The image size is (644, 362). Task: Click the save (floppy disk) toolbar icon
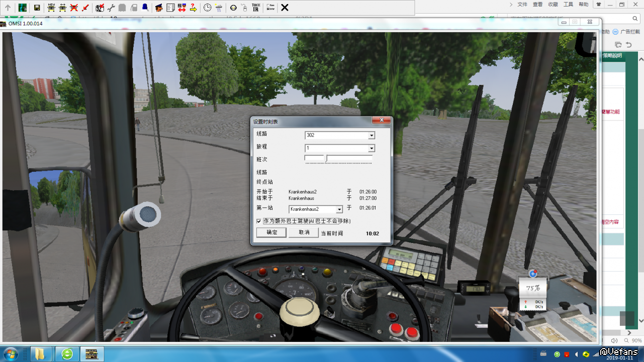37,8
